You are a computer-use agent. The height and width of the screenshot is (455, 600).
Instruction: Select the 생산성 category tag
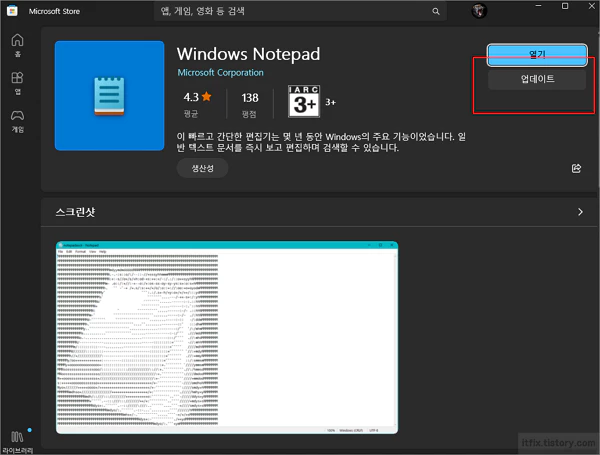pyautogui.click(x=202, y=168)
